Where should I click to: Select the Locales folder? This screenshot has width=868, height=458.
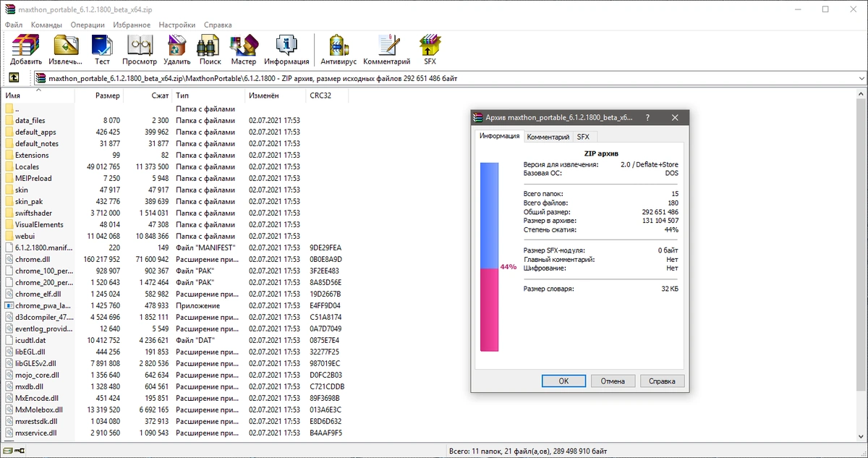coord(27,167)
